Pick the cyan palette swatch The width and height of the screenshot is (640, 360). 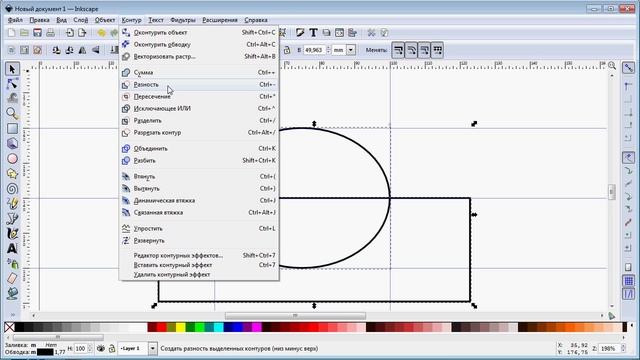(219, 327)
